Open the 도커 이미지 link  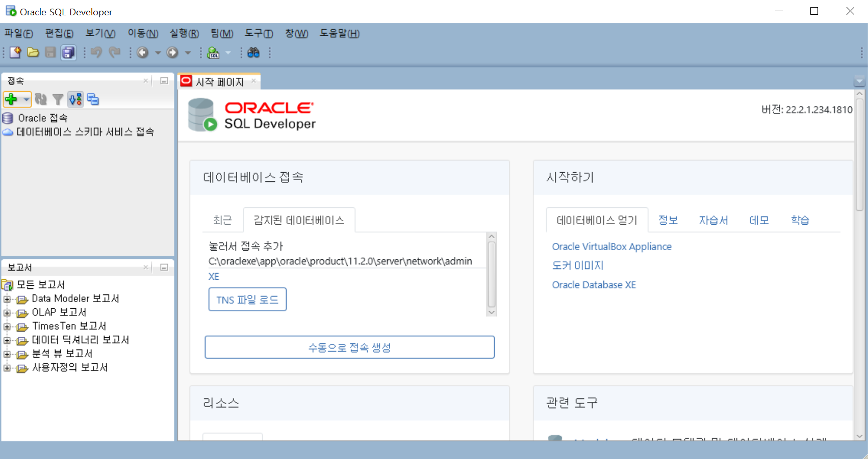[x=578, y=265]
